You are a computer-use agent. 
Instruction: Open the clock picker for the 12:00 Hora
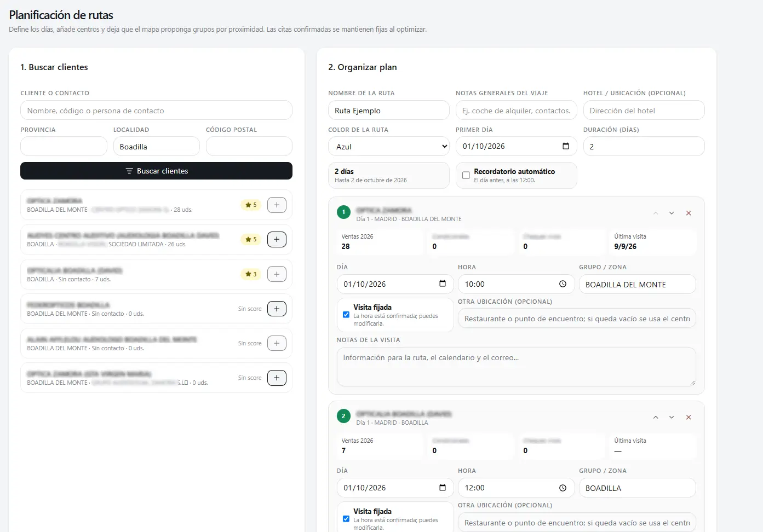[563, 488]
